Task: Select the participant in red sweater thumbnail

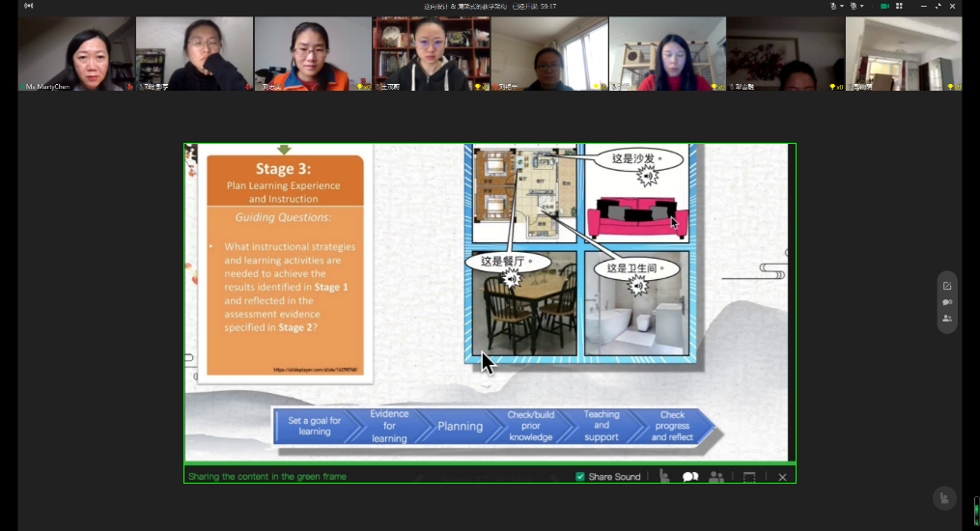Action: point(666,53)
